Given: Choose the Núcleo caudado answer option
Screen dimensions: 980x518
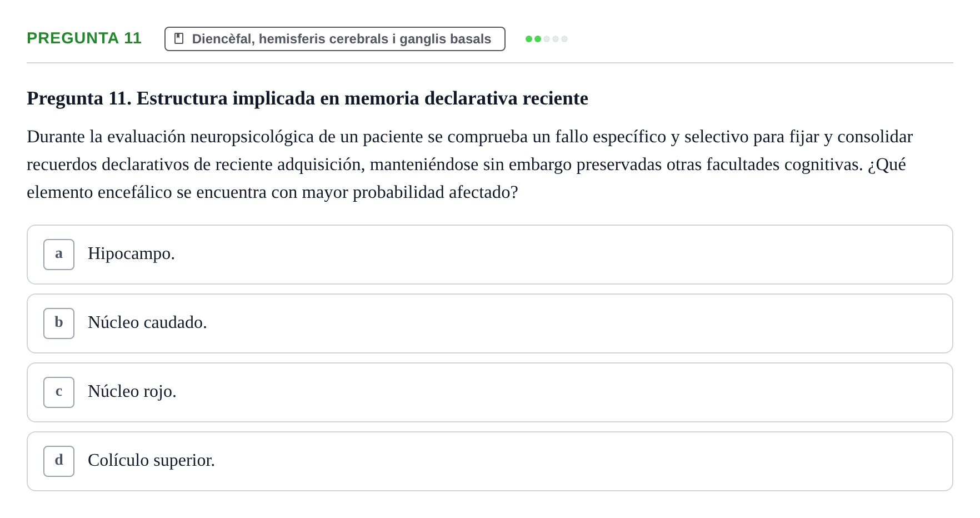Looking at the screenshot, I should 490,323.
